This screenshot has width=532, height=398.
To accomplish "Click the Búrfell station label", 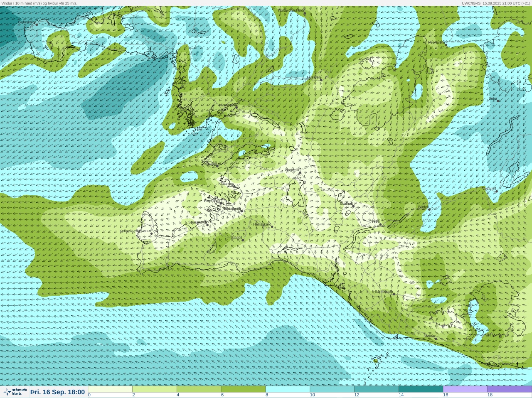I will click(423, 207).
